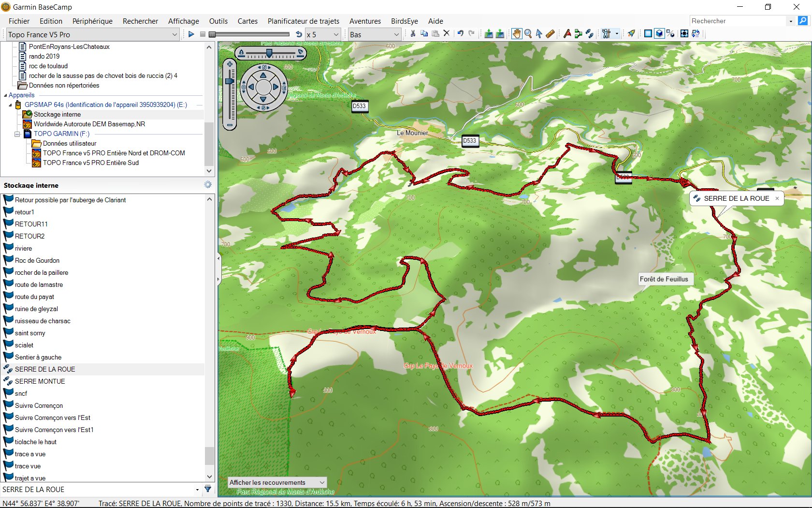Undo the last action via toolbar arrow

[x=460, y=33]
